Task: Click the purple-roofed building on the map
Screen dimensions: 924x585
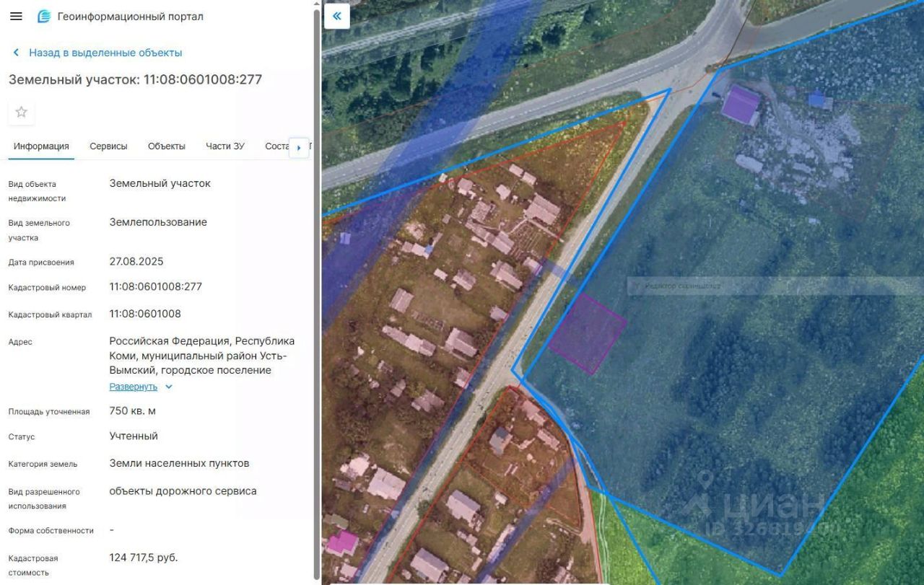Action: click(741, 105)
